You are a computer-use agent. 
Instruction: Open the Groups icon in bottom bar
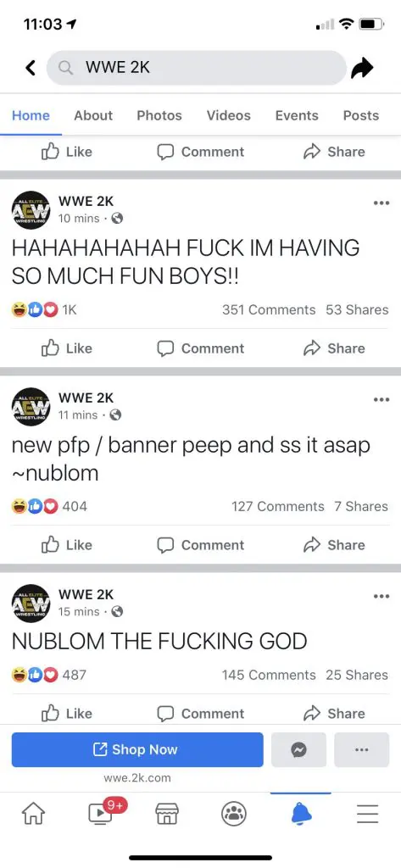(x=234, y=813)
